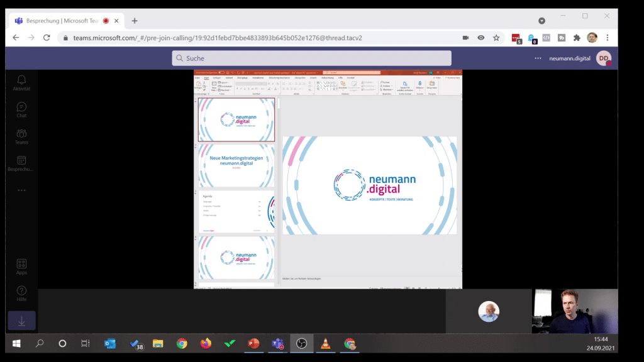The image size is (644, 362).
Task: Toggle automatic saving switch in PowerPoint
Action: point(221,73)
